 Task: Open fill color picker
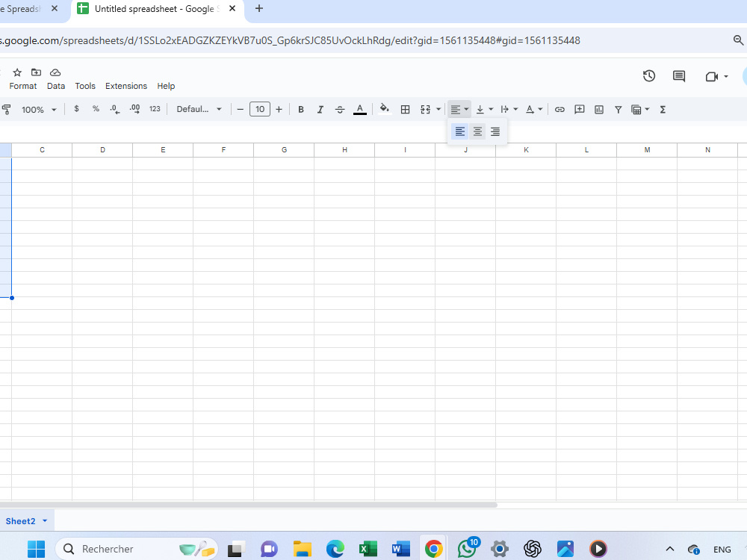[385, 109]
